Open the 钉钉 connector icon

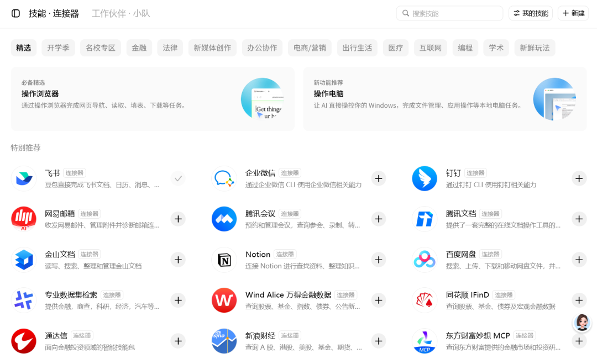point(425,178)
